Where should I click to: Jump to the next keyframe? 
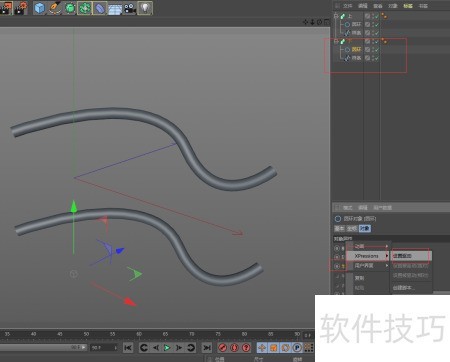click(191, 348)
